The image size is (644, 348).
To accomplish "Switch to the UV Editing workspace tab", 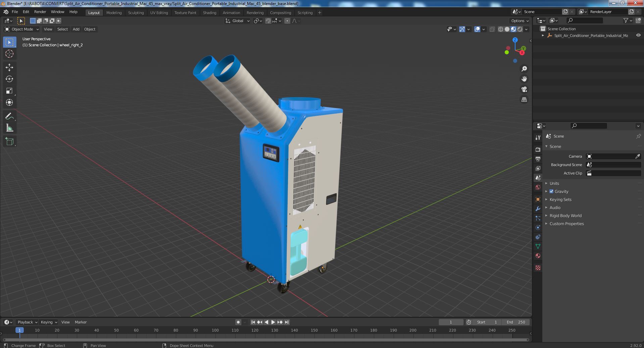I will (x=159, y=13).
